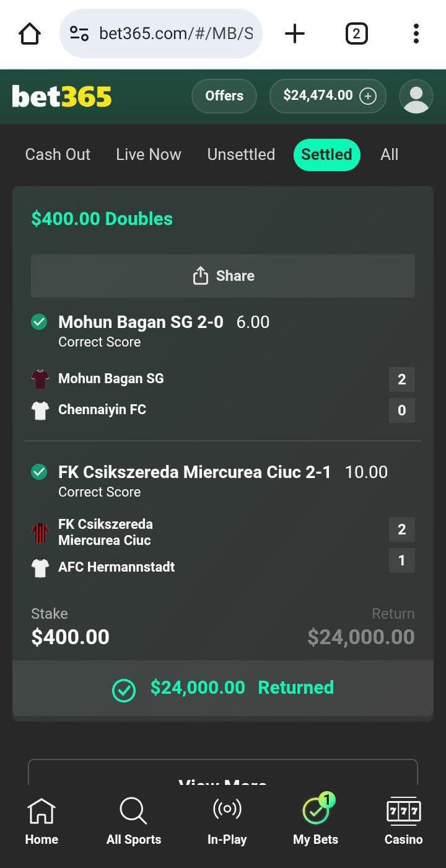Open the tab switcher showing 2 tabs
The width and height of the screenshot is (446, 868).
(356, 33)
